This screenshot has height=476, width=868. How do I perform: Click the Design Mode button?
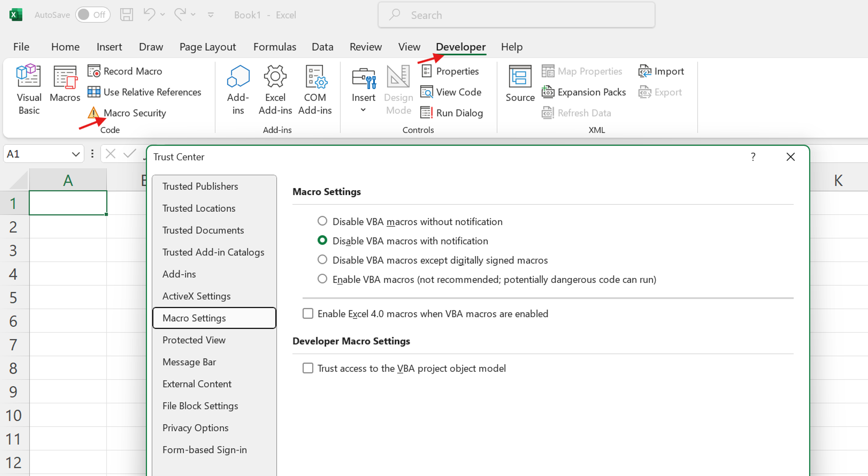click(398, 90)
